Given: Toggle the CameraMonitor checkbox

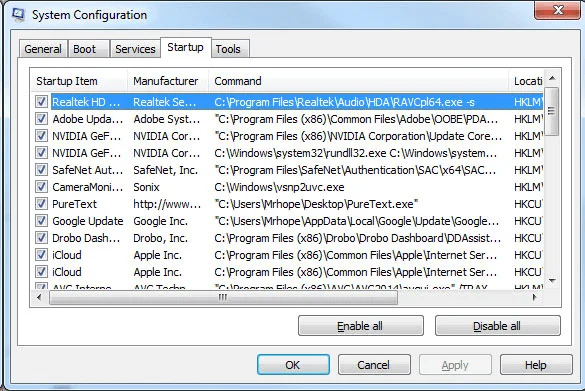Looking at the screenshot, I should pyautogui.click(x=41, y=187).
